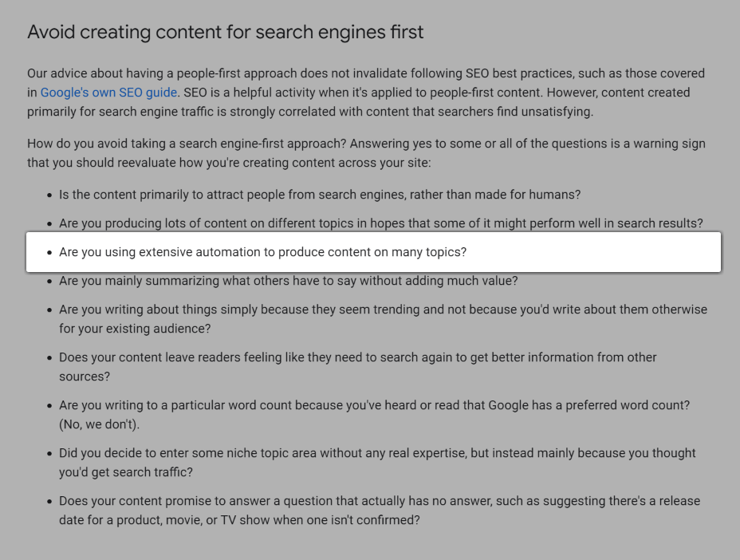Click the bullet about a particular word count
The height and width of the screenshot is (560, 740).
tap(373, 405)
